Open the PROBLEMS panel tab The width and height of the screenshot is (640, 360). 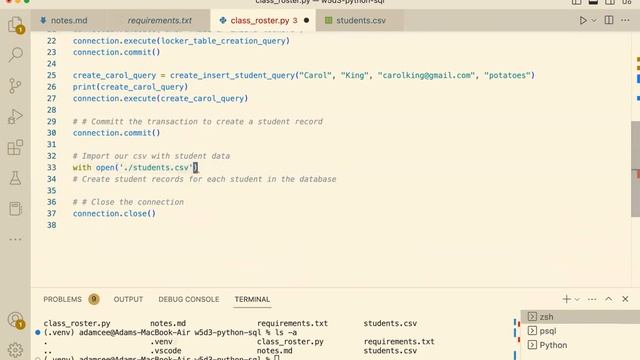[x=62, y=299]
